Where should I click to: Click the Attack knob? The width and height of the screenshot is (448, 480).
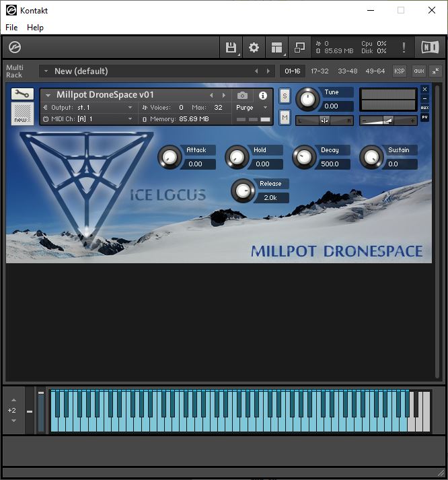click(170, 158)
